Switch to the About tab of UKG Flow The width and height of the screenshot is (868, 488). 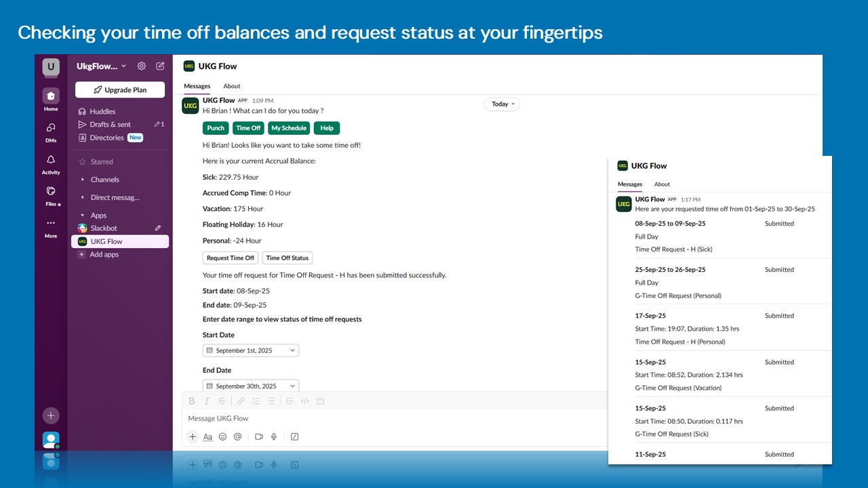(232, 86)
